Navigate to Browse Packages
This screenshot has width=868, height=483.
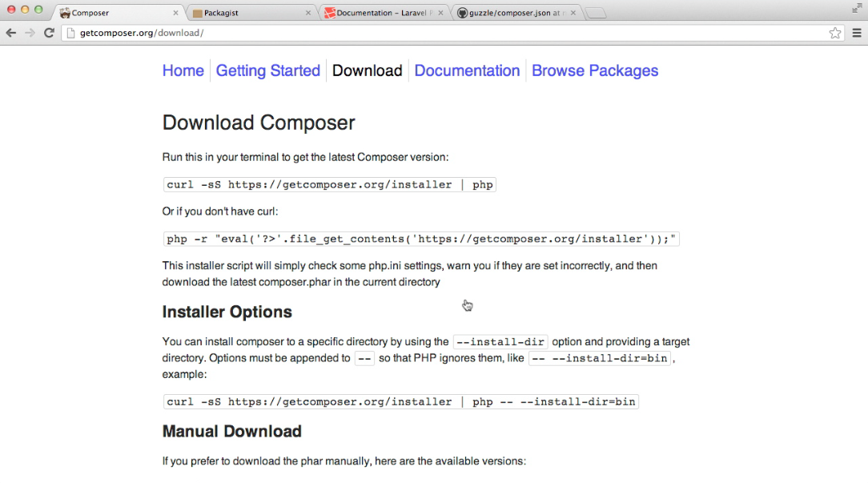(595, 70)
